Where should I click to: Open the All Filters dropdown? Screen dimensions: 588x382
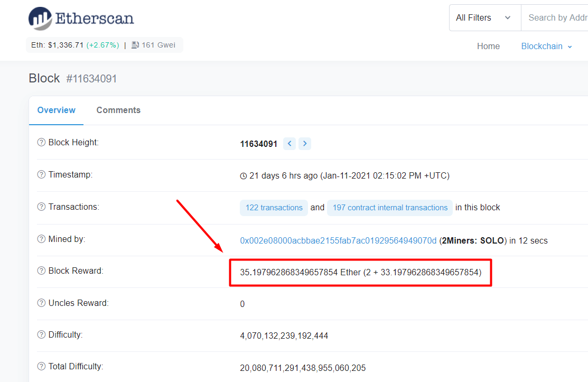484,18
